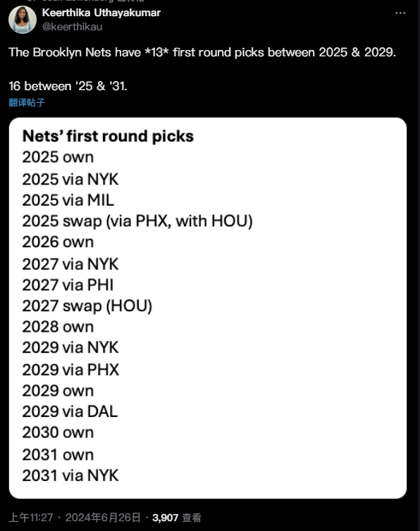Click the '2029 via DAL' line
Viewport: 420px width, 531px height.
pyautogui.click(x=70, y=411)
